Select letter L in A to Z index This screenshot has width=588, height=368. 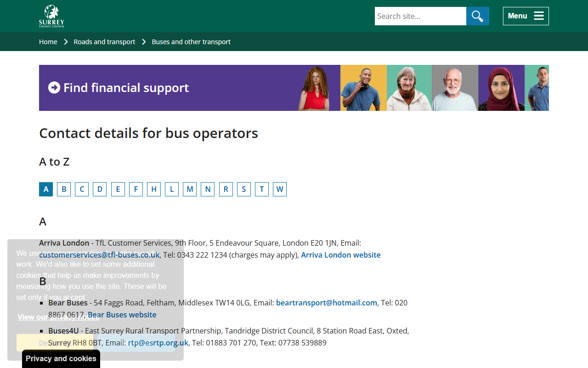tap(172, 189)
